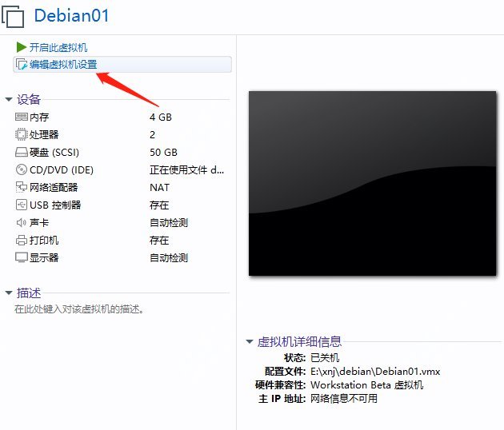Select the printer (打印机) icon
Image resolution: width=504 pixels, height=430 pixels.
coord(22,240)
